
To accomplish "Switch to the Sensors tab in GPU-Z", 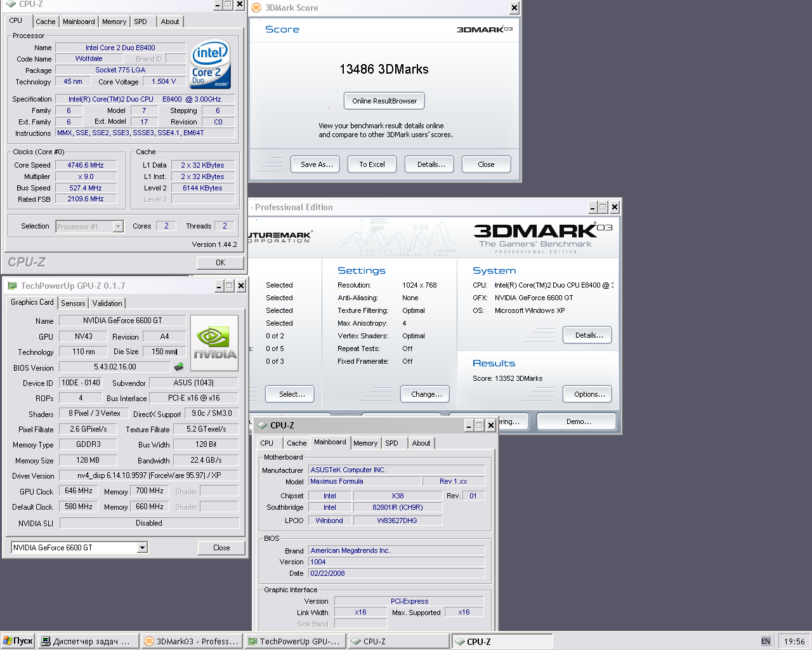I will (73, 303).
